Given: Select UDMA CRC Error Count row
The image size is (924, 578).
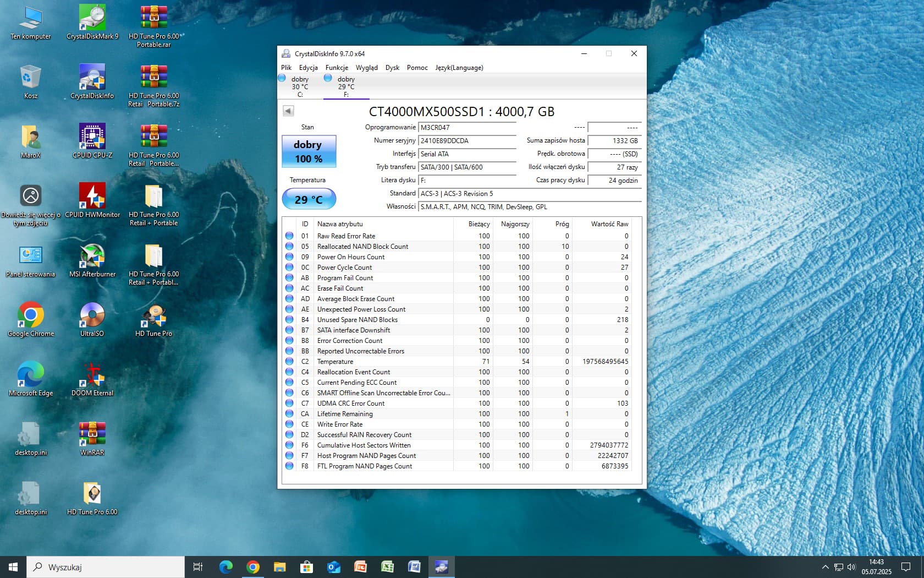Looking at the screenshot, I should [457, 403].
